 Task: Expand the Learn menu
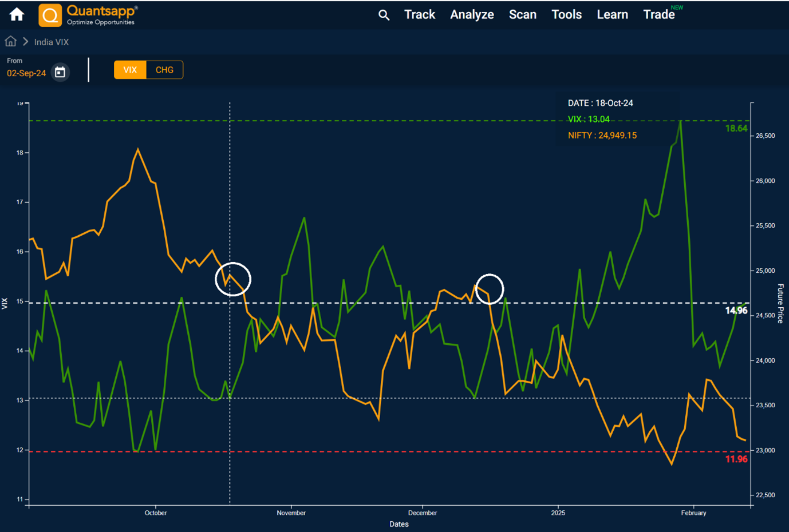[612, 15]
